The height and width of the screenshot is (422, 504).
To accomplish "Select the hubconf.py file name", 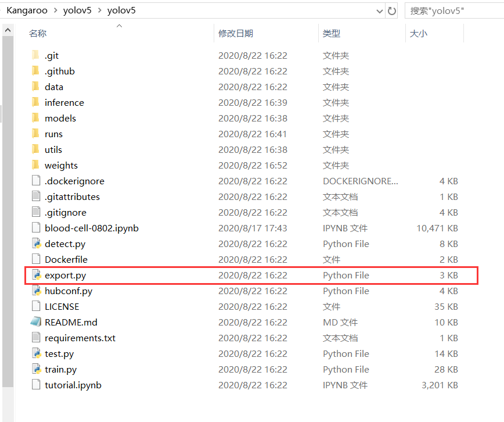I will [x=69, y=291].
